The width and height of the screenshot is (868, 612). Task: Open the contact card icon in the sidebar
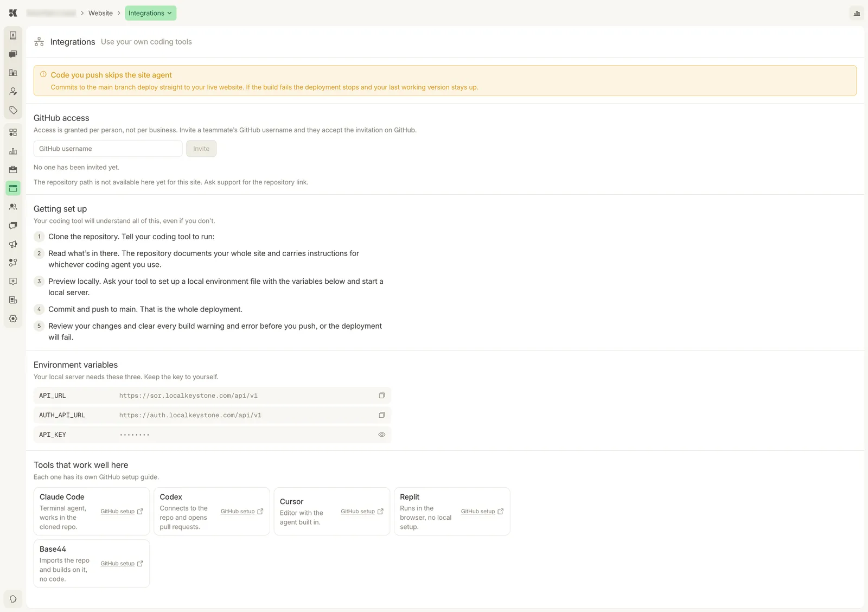pos(13,35)
